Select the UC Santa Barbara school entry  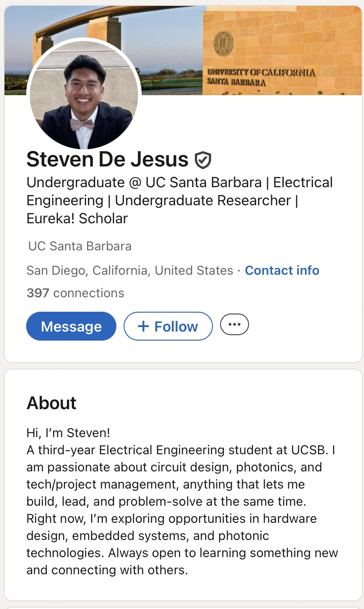[x=80, y=246]
